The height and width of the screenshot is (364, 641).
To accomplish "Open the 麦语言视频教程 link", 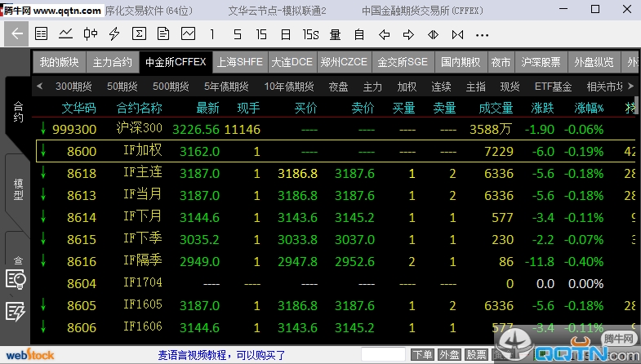I will (221, 355).
